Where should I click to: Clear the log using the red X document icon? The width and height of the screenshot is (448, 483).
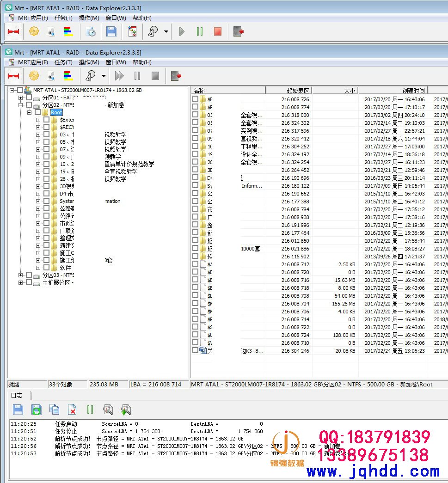[x=72, y=410]
